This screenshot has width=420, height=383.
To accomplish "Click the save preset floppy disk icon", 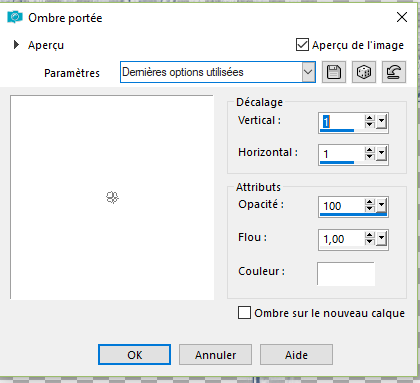I will click(x=334, y=72).
